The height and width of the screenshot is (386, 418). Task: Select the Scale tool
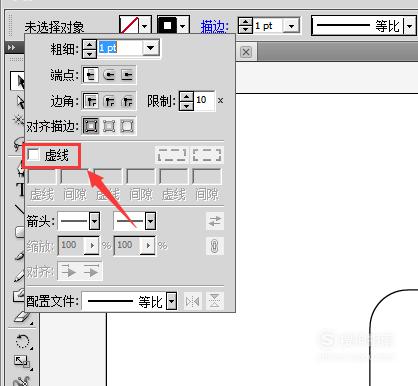[x=22, y=362]
